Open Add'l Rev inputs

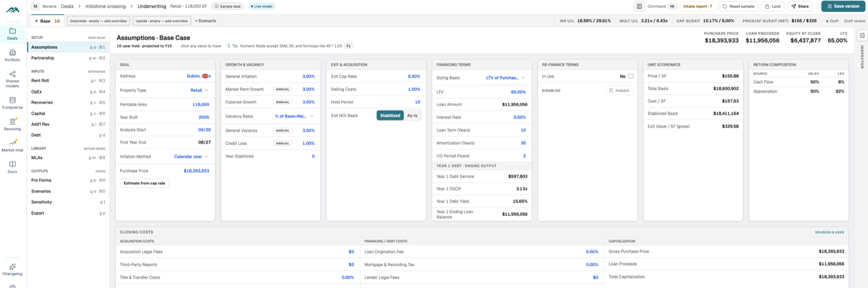coord(68,124)
